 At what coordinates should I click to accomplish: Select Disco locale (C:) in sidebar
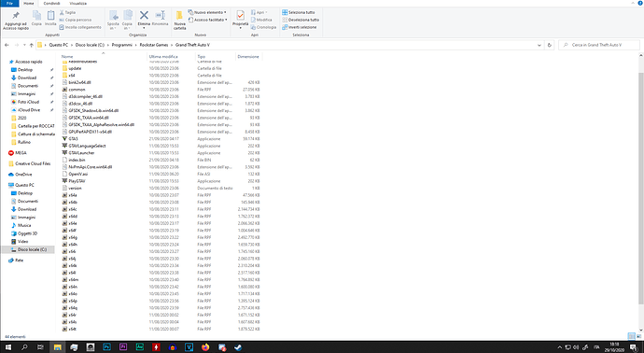(x=28, y=249)
